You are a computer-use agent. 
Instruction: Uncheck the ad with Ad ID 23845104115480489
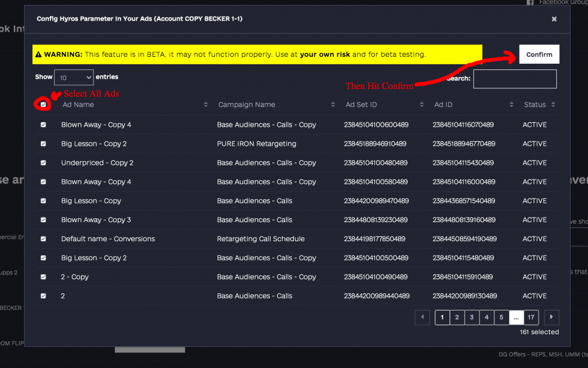tap(43, 258)
